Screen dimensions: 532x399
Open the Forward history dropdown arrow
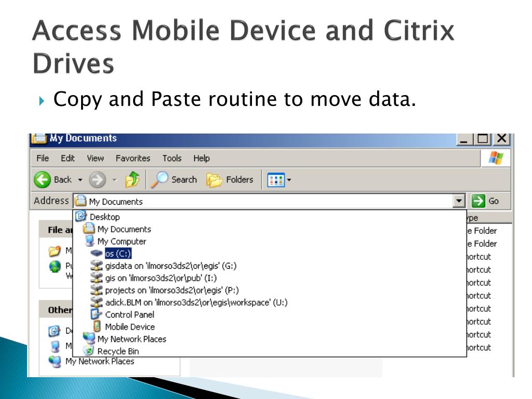[115, 180]
